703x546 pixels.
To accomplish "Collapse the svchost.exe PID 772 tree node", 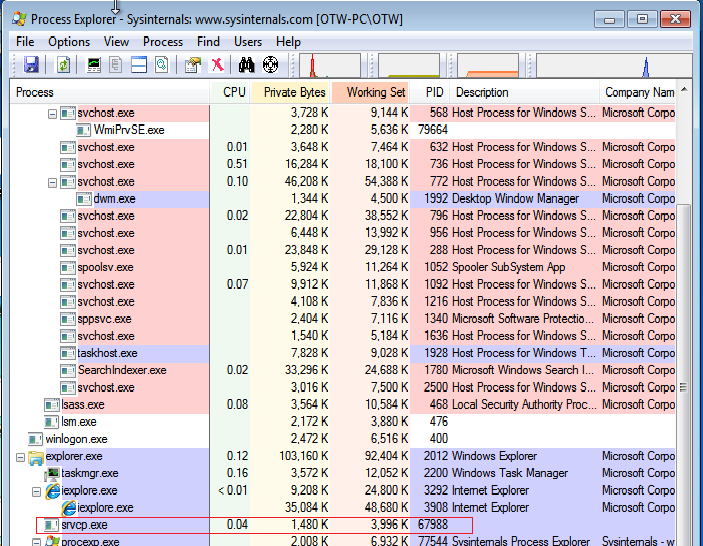I will tap(52, 182).
